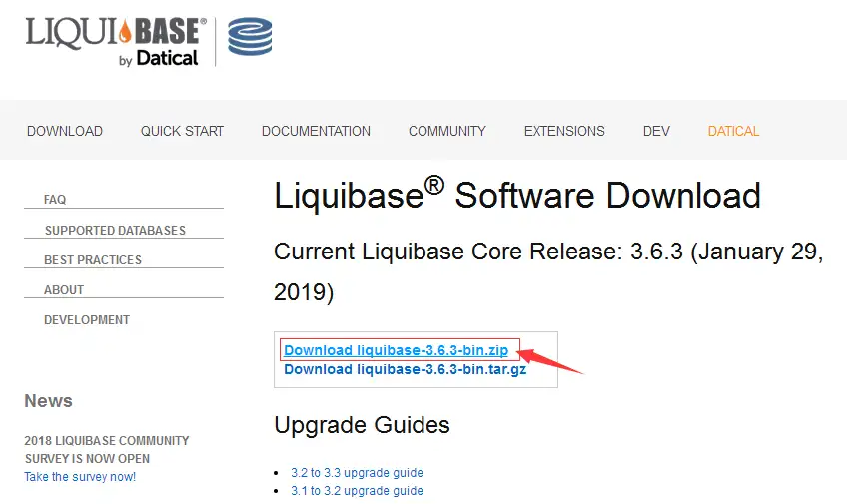This screenshot has height=504, width=847.
Task: Visit the orange DATICAL nav link
Action: tap(733, 131)
